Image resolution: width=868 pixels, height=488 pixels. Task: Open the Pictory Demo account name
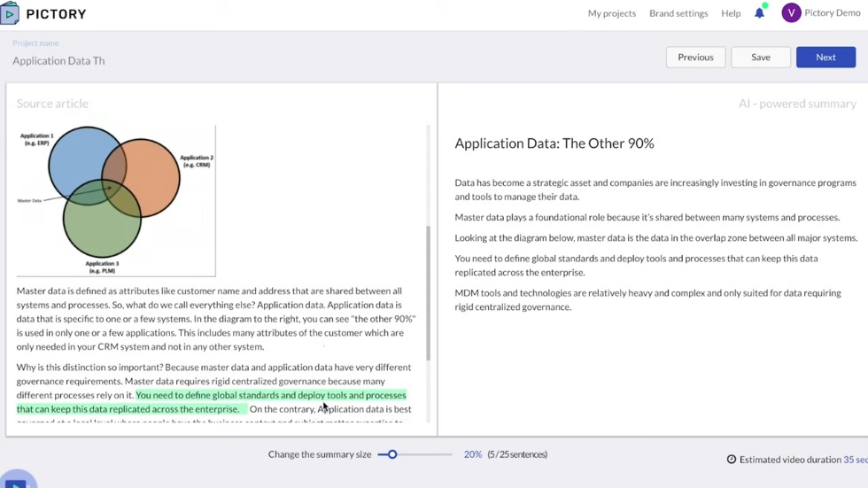(x=833, y=13)
